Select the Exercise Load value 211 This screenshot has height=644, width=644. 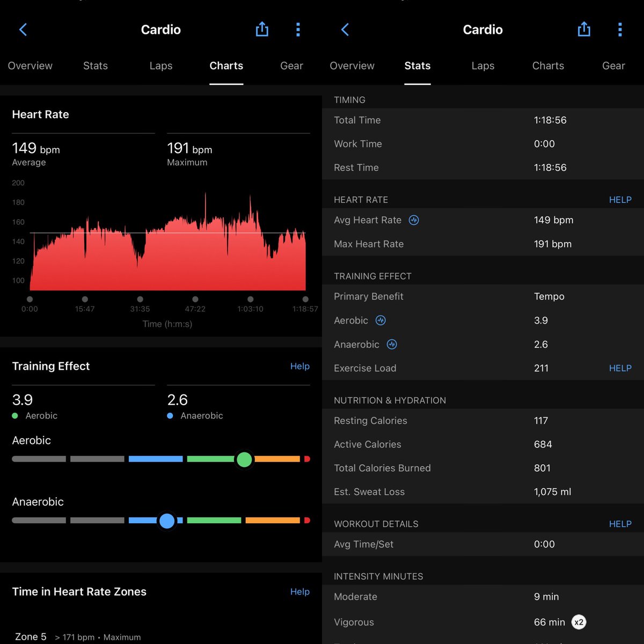[541, 368]
